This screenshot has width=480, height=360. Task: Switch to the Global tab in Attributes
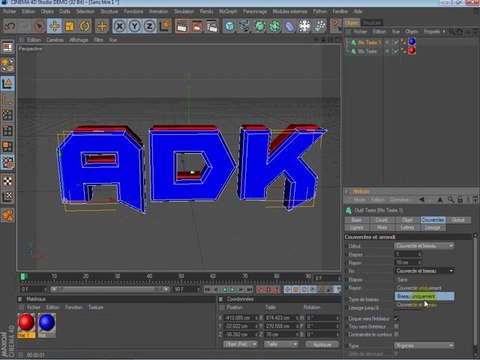click(458, 220)
